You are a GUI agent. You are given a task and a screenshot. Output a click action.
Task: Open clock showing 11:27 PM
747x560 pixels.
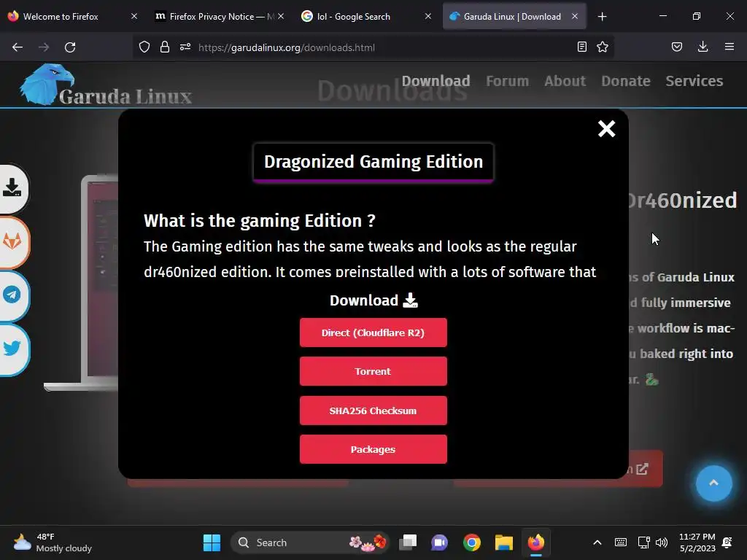click(697, 542)
